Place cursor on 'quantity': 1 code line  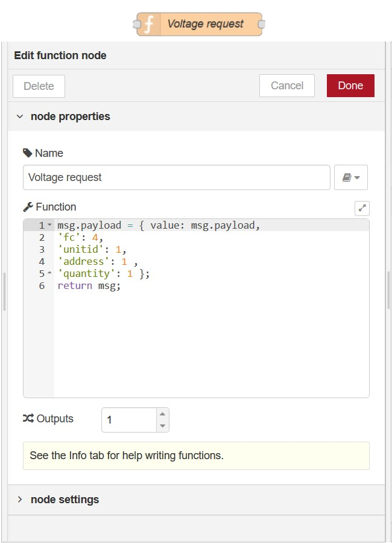tap(104, 274)
